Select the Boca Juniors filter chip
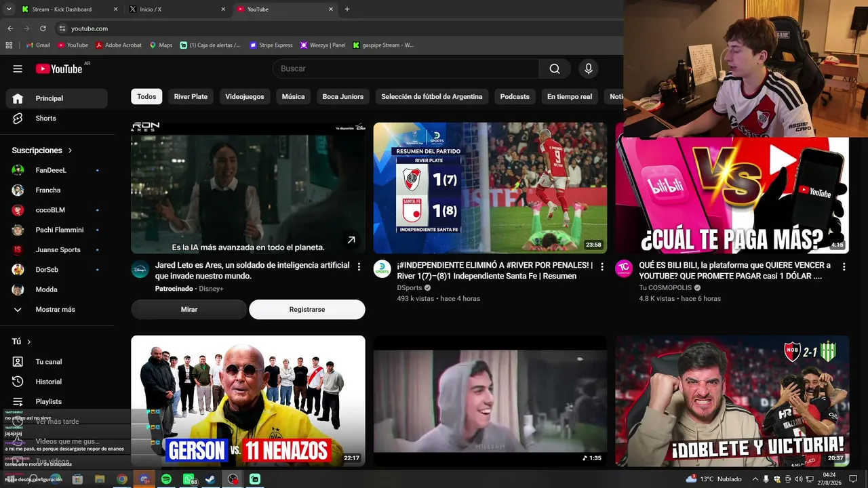This screenshot has width=868, height=488. tap(343, 97)
